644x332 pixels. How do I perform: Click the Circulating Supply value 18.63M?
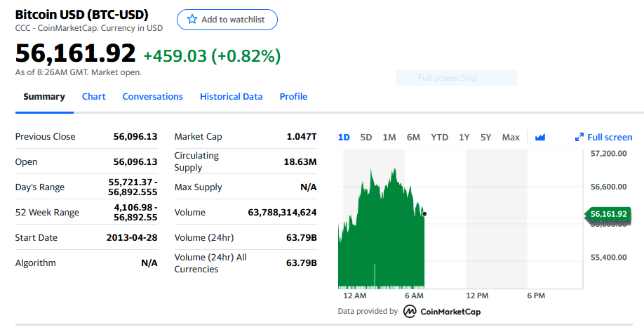coord(300,162)
